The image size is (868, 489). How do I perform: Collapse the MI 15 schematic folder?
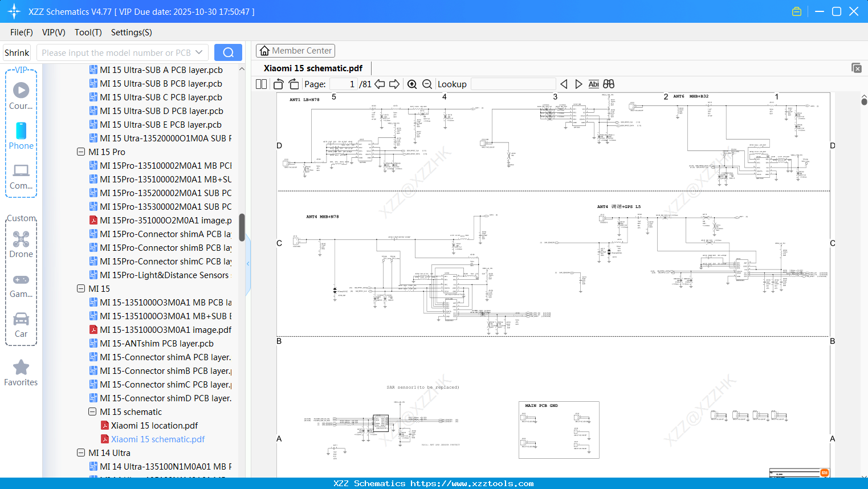[x=92, y=411]
